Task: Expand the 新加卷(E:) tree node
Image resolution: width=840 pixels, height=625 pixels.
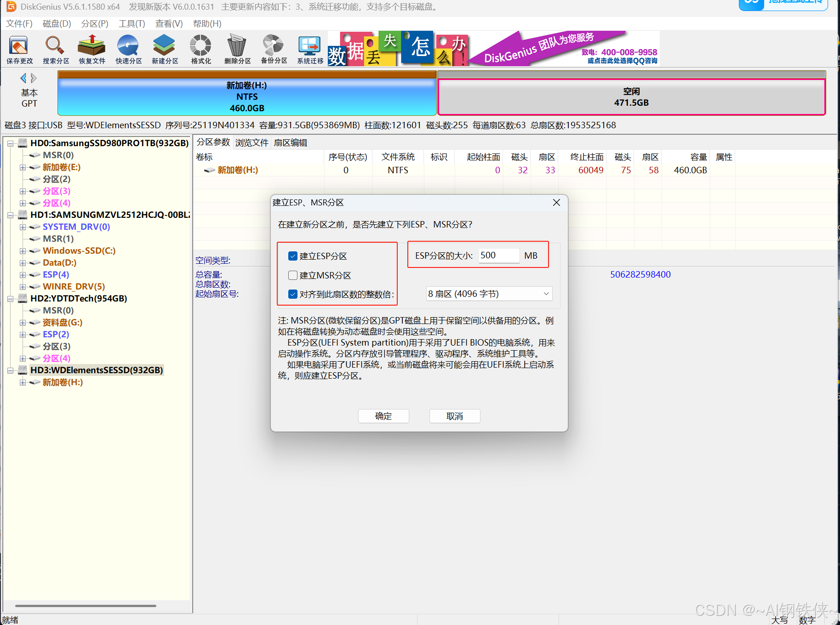Action: click(23, 167)
